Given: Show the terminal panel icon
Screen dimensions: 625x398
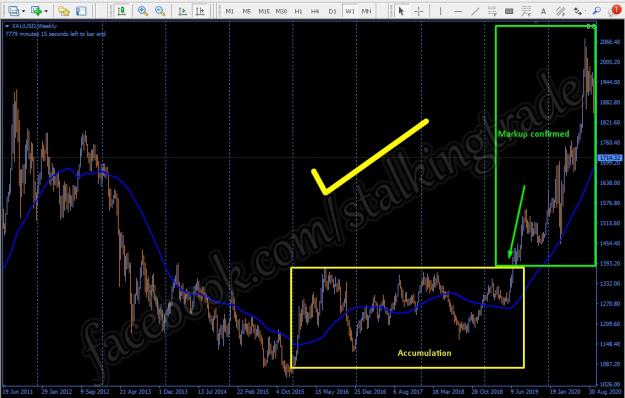Looking at the screenshot, I should coord(81,11).
